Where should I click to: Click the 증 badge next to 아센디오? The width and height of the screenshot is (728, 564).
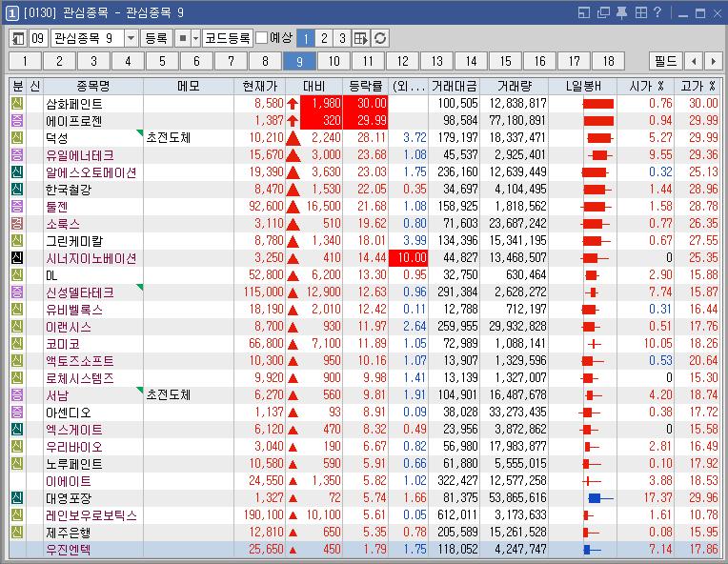17,413
